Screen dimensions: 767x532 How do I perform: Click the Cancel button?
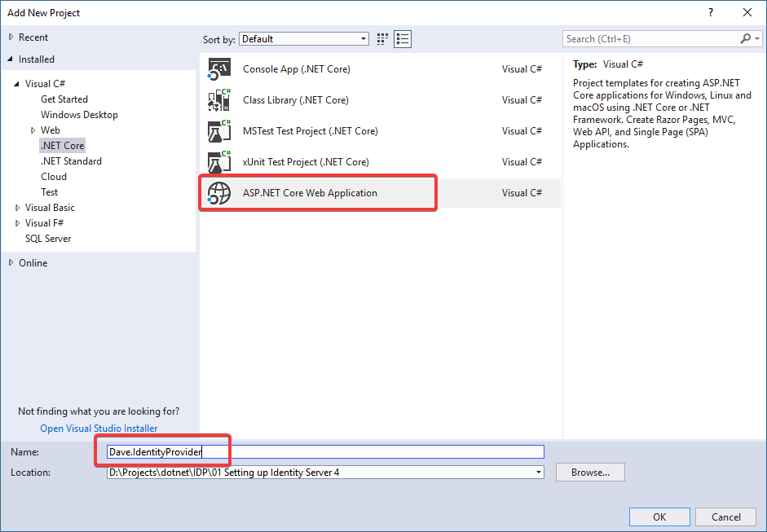click(726, 517)
